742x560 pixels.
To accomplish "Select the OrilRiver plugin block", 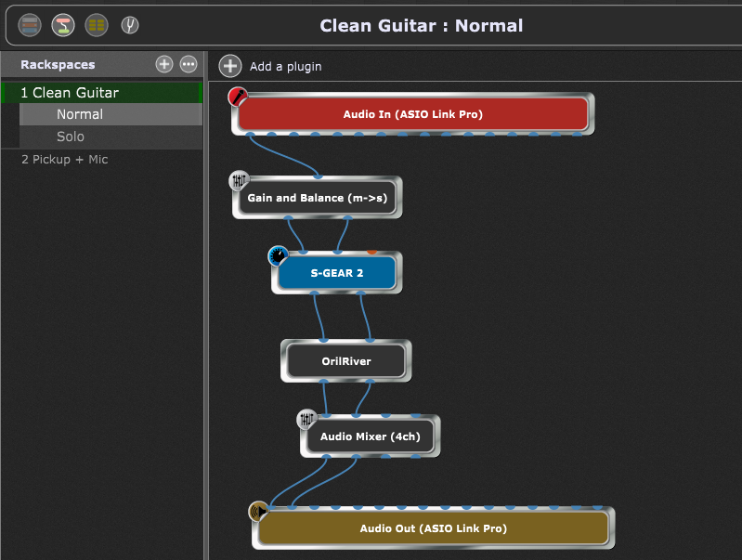I will point(345,361).
